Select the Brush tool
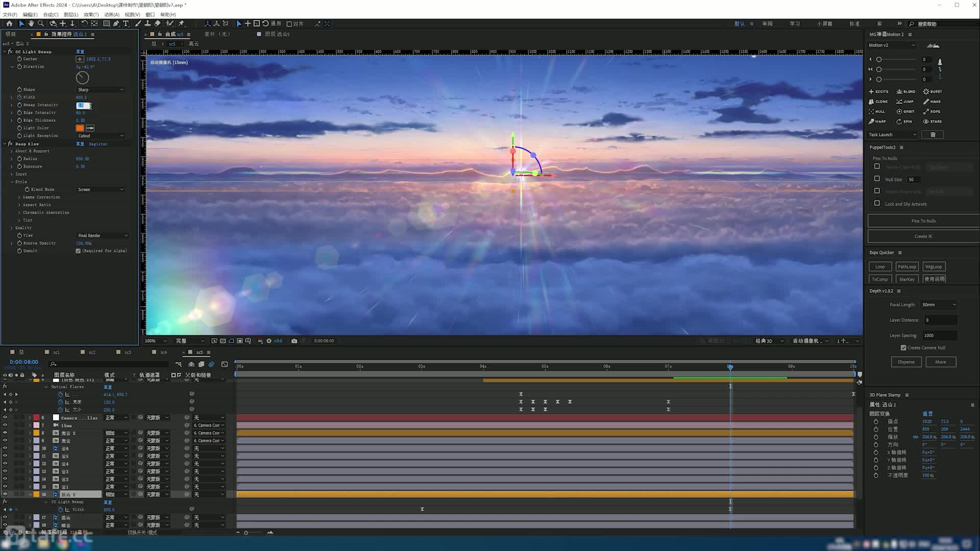 click(138, 23)
